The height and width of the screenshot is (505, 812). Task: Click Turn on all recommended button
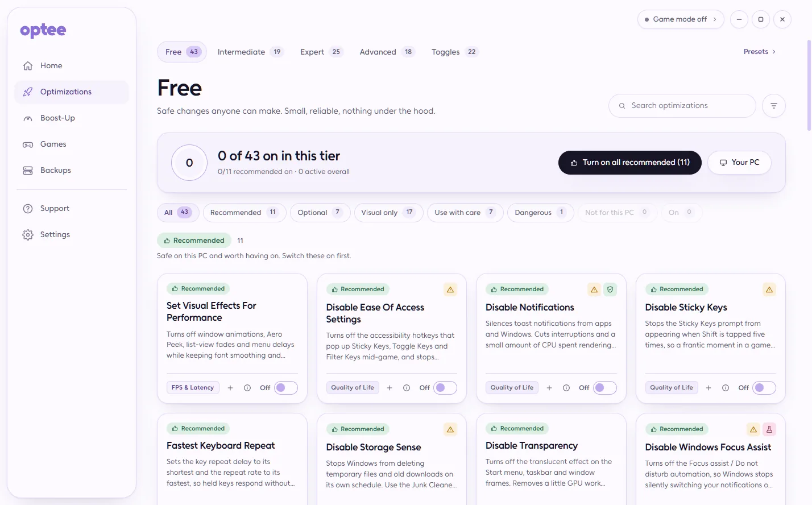click(630, 163)
